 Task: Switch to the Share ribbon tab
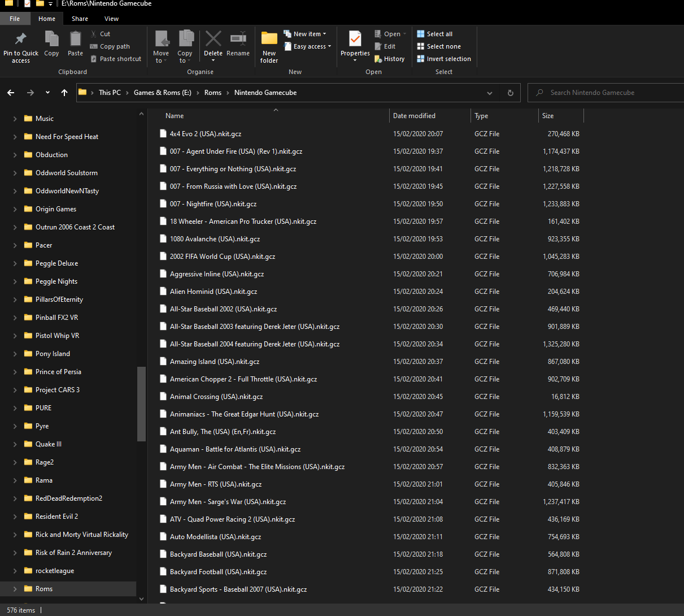tap(80, 19)
